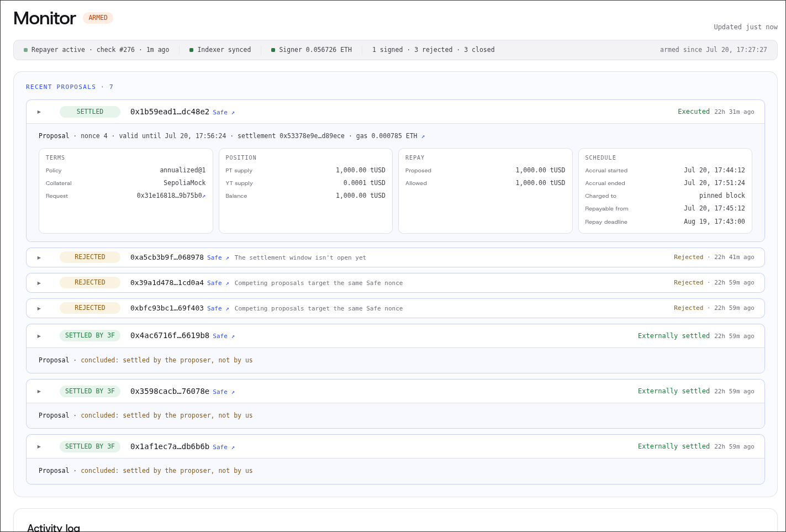The image size is (786, 532).
Task: Open Safe link for 0x1b59ead1…dc48e2
Action: click(224, 112)
